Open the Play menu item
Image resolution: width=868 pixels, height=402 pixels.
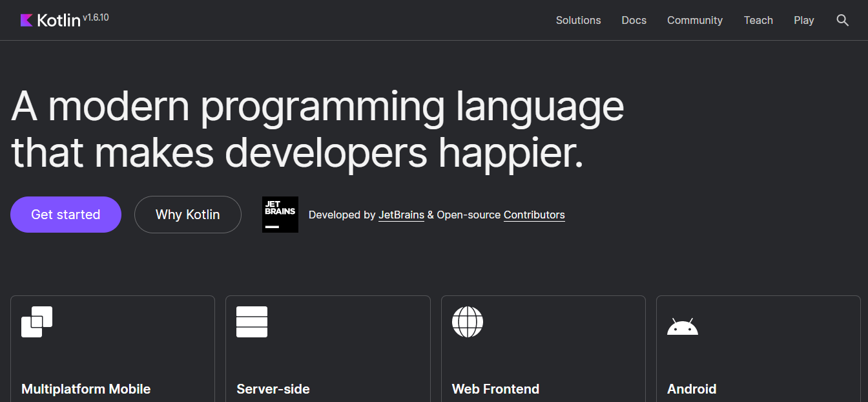(803, 20)
